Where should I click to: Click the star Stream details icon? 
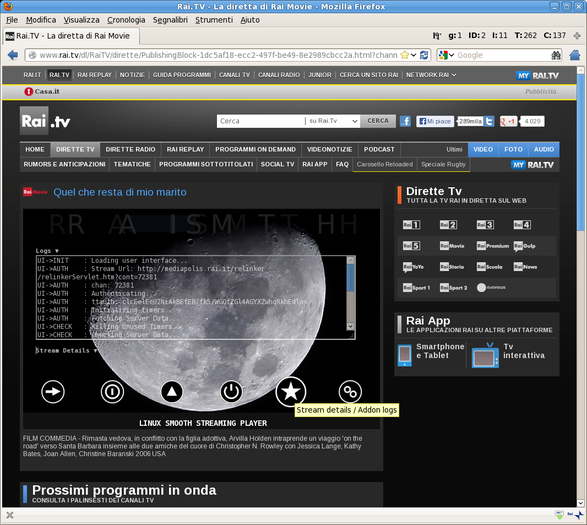pyautogui.click(x=291, y=392)
